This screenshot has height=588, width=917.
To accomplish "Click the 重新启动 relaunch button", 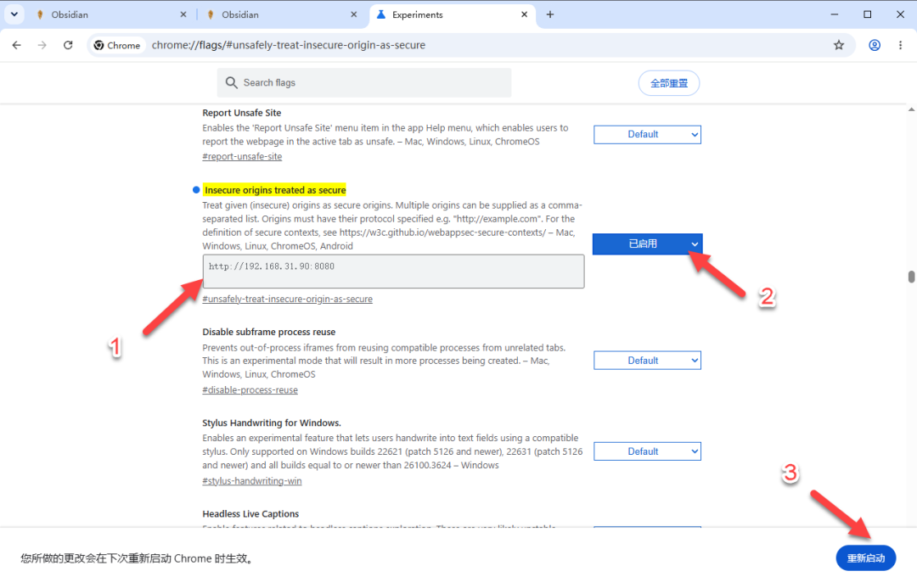I will pyautogui.click(x=865, y=558).
